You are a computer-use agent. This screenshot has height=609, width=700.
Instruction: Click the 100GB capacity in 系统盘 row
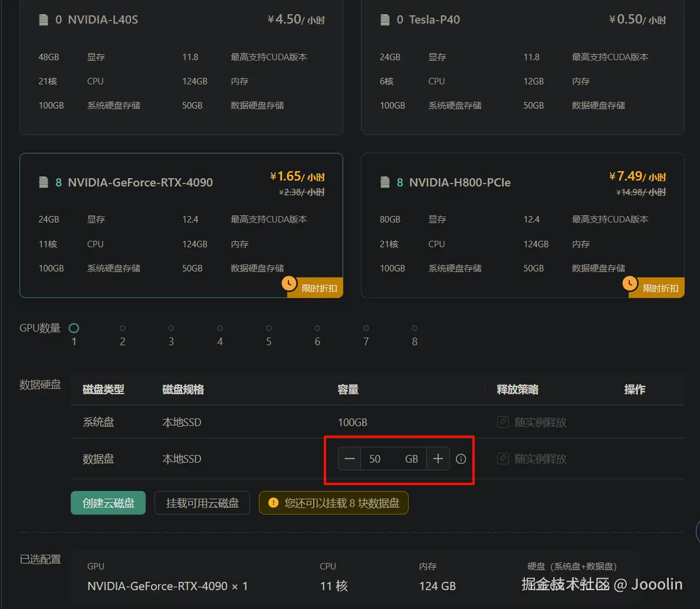tap(353, 423)
